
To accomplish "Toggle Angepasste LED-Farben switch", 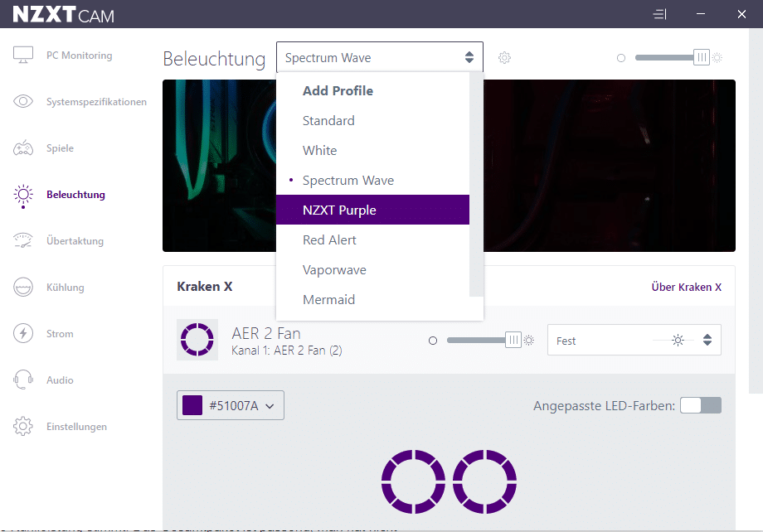I will click(x=701, y=405).
